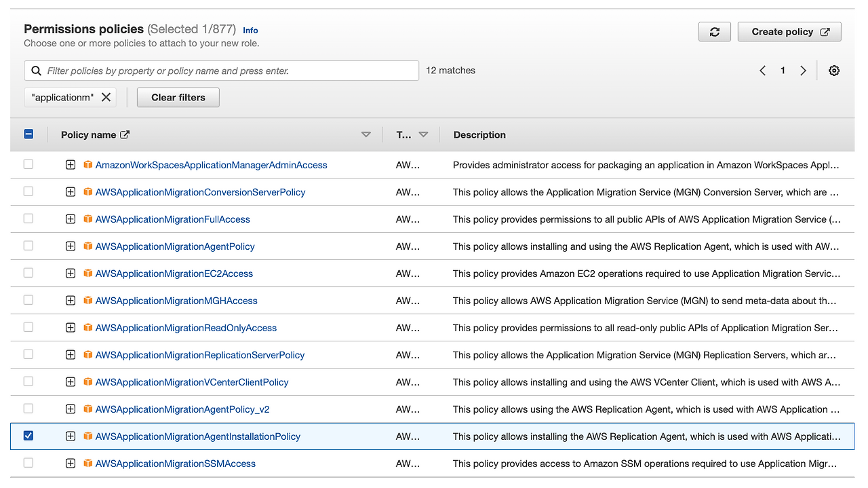Image resolution: width=868 pixels, height=488 pixels.
Task: Click the orange policy icon for AmazonWorkSpacesApplicationManagerAdminAccess
Action: click(x=87, y=165)
